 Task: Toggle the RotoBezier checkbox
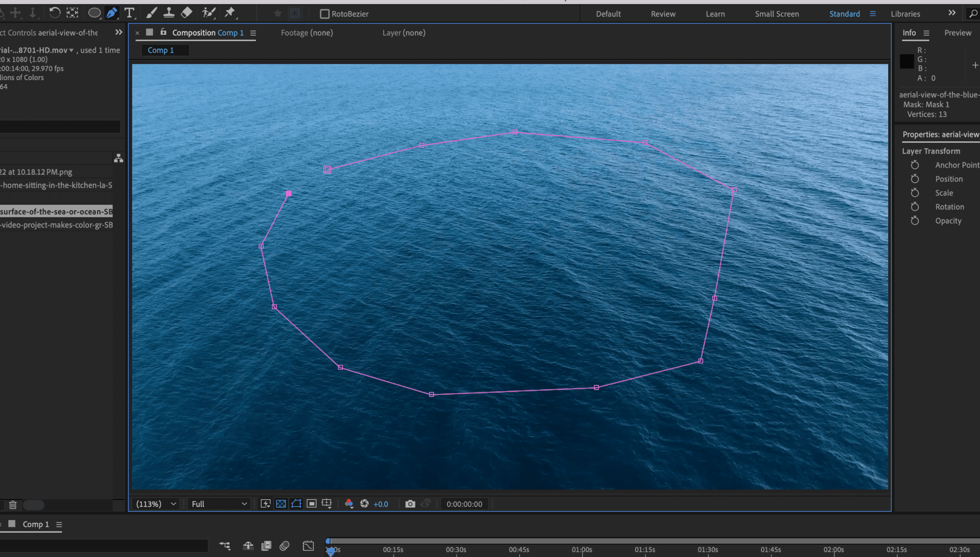[325, 14]
